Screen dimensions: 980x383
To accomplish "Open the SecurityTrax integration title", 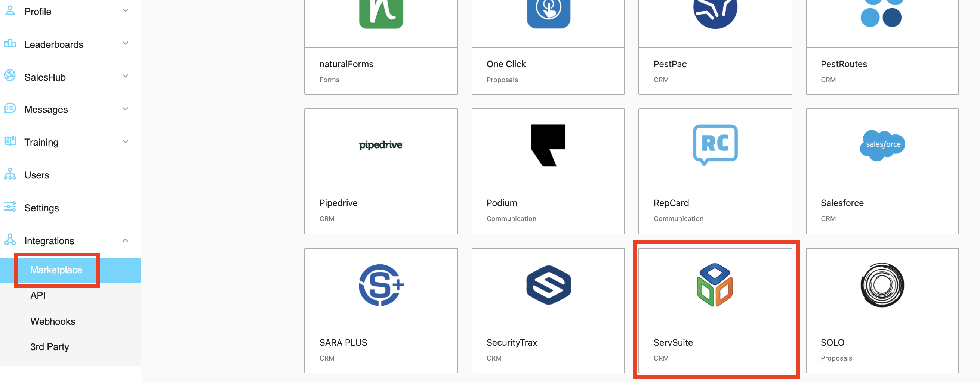I will coord(512,342).
